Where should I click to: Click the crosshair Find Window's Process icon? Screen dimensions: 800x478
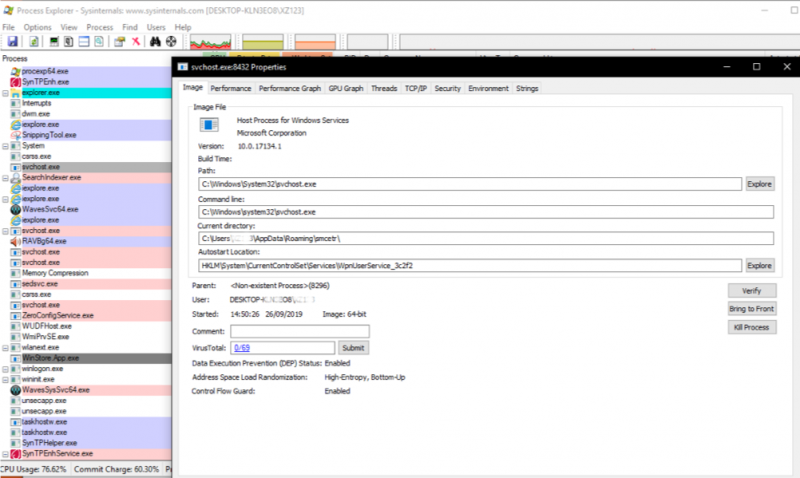[x=171, y=41]
